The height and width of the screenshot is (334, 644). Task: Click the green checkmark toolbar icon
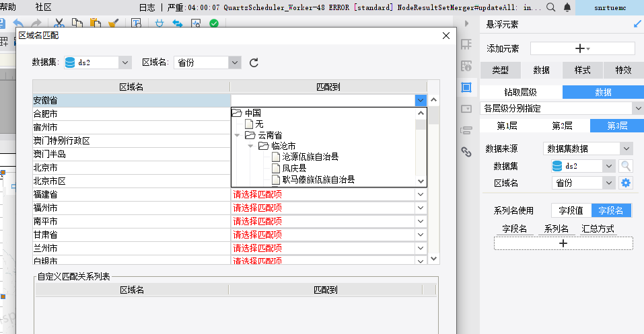[x=214, y=24]
